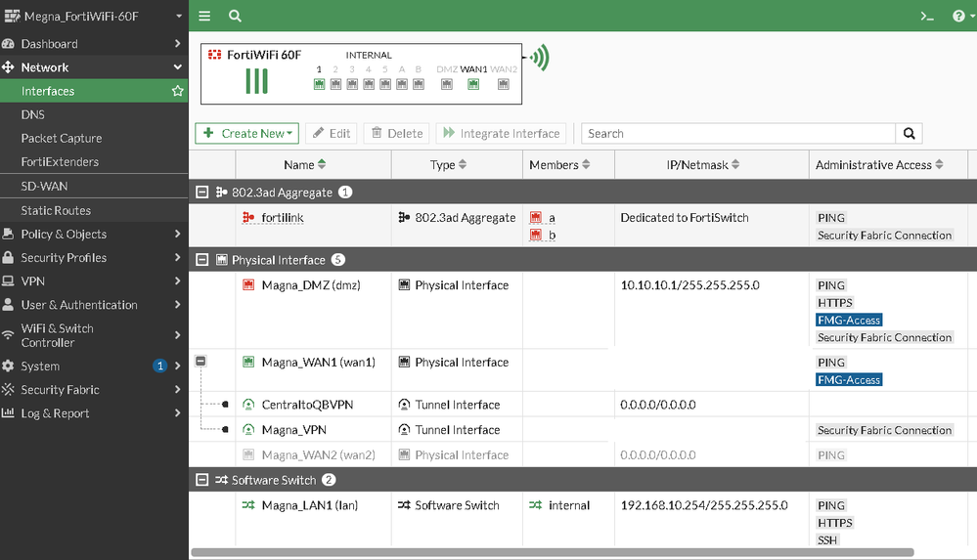Viewport: 977px width, 560px height.
Task: Open the Log & Report menu
Action: pyautogui.click(x=94, y=413)
